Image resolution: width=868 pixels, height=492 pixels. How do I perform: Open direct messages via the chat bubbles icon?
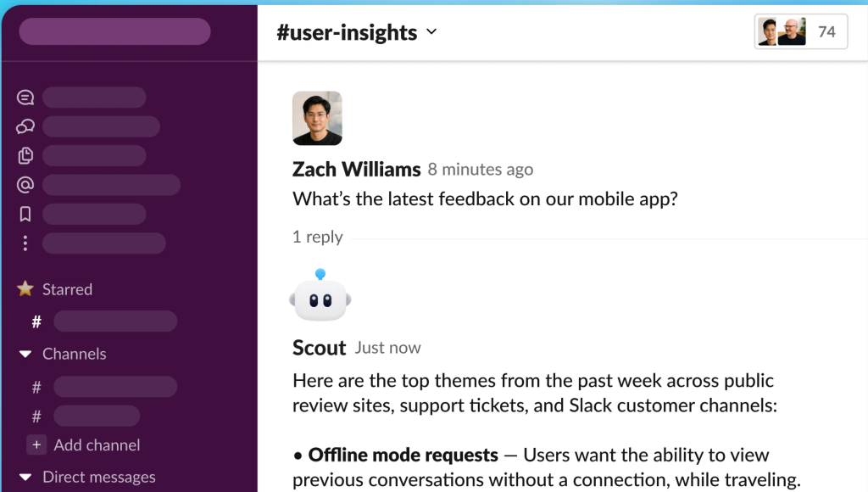[25, 126]
